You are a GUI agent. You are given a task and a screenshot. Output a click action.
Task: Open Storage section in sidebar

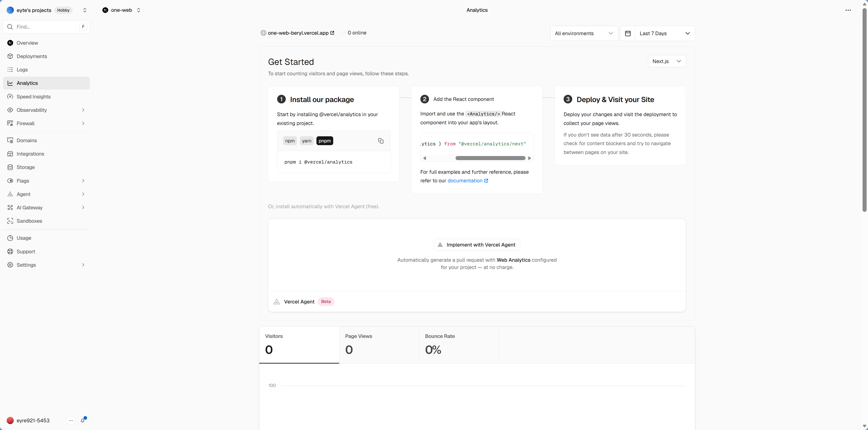tap(26, 167)
